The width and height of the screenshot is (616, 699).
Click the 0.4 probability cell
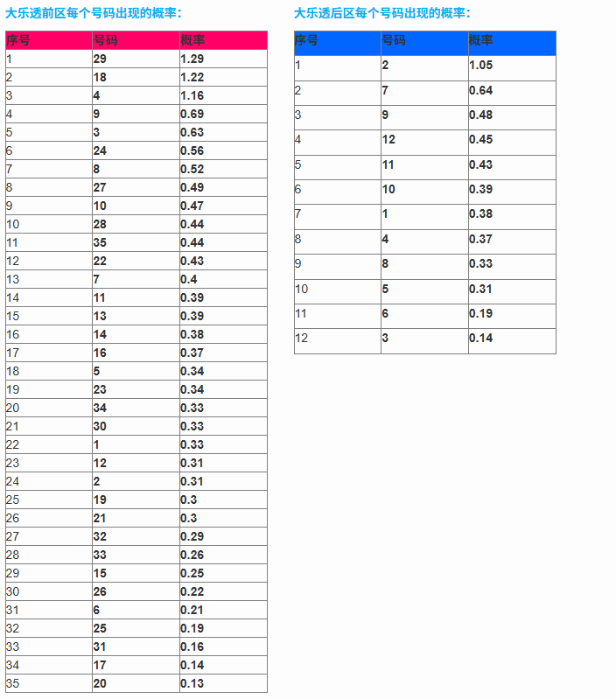(x=189, y=279)
